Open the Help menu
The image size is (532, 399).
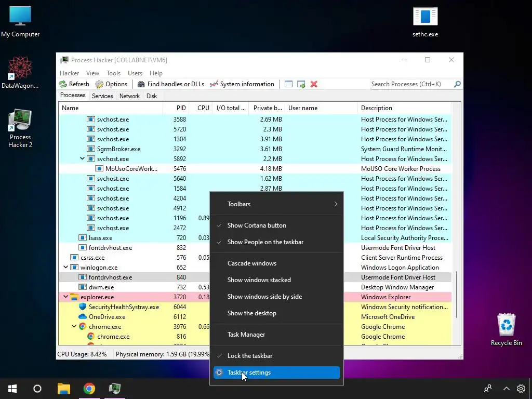[x=156, y=73]
